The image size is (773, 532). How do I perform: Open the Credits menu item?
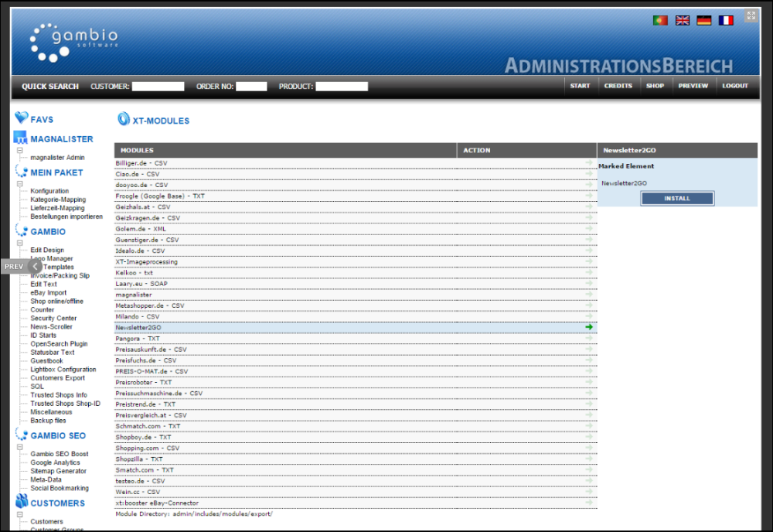(618, 86)
